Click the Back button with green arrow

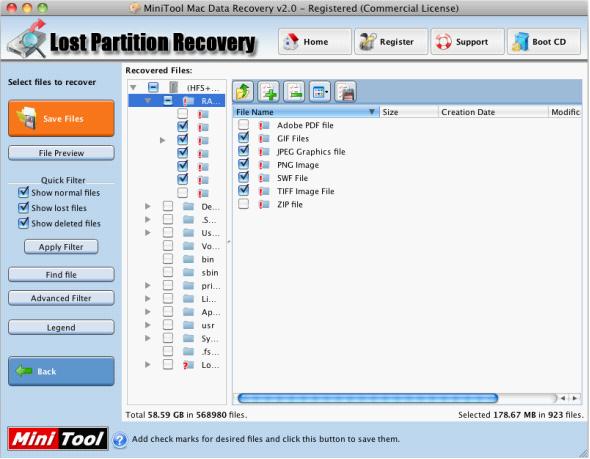(61, 371)
